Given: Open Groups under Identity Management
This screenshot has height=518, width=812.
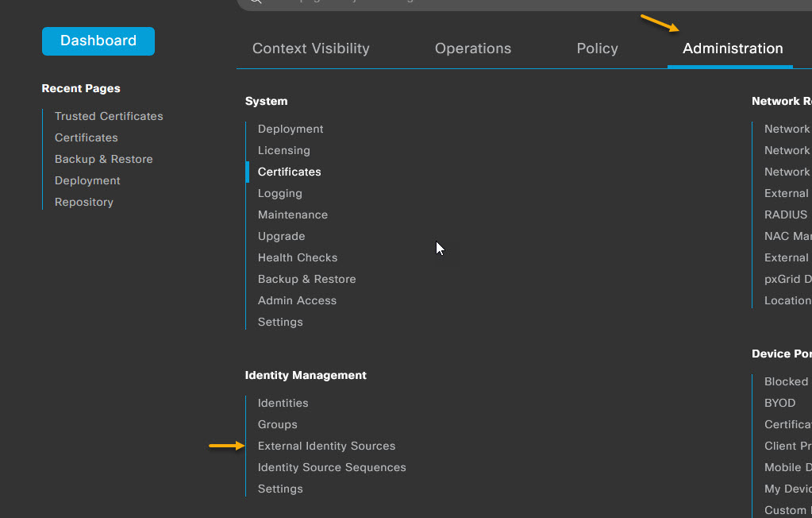Looking at the screenshot, I should click(278, 425).
